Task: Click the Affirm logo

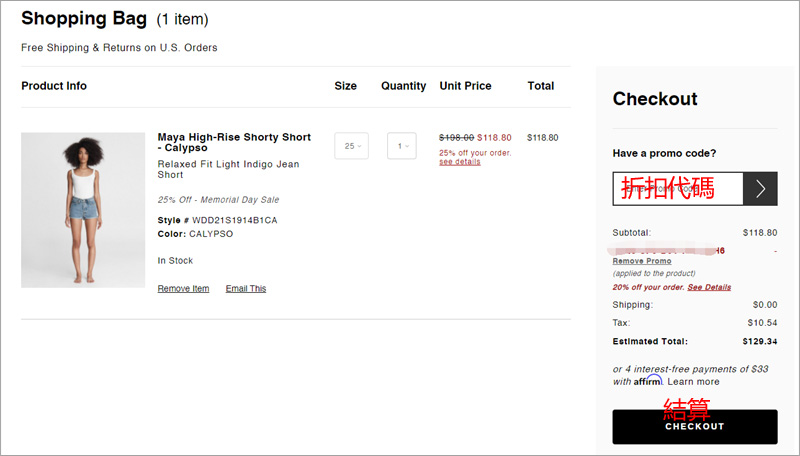Action: [648, 381]
